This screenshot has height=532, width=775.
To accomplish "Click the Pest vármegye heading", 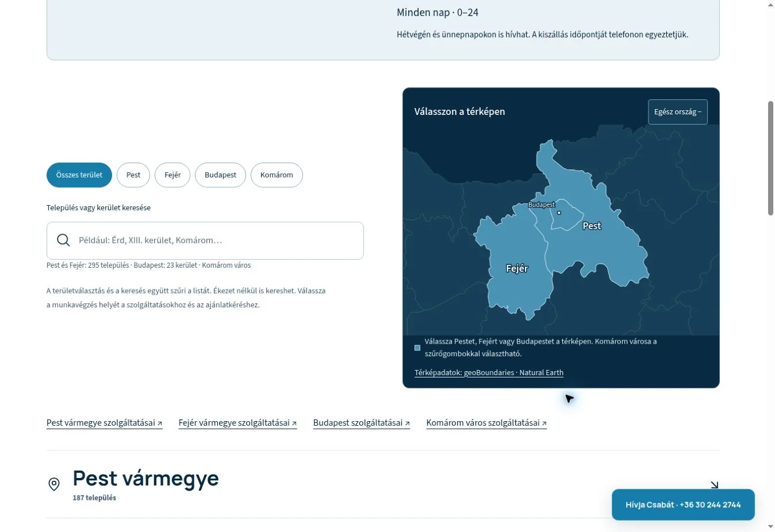I will tap(146, 478).
